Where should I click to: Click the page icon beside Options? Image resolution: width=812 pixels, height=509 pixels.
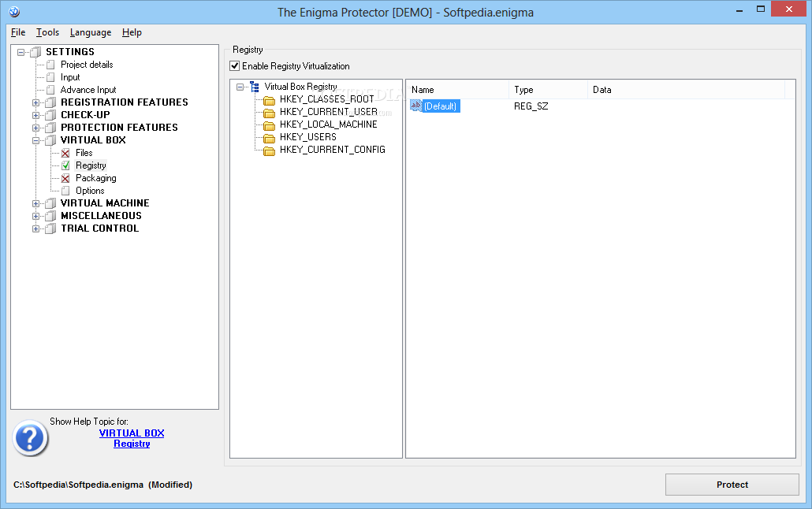pyautogui.click(x=65, y=191)
